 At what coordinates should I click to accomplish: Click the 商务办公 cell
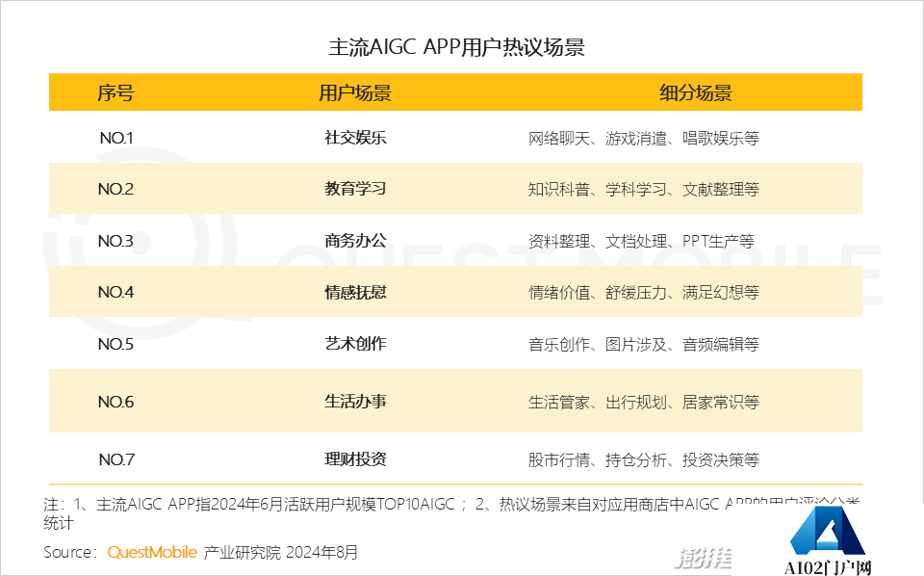(355, 241)
